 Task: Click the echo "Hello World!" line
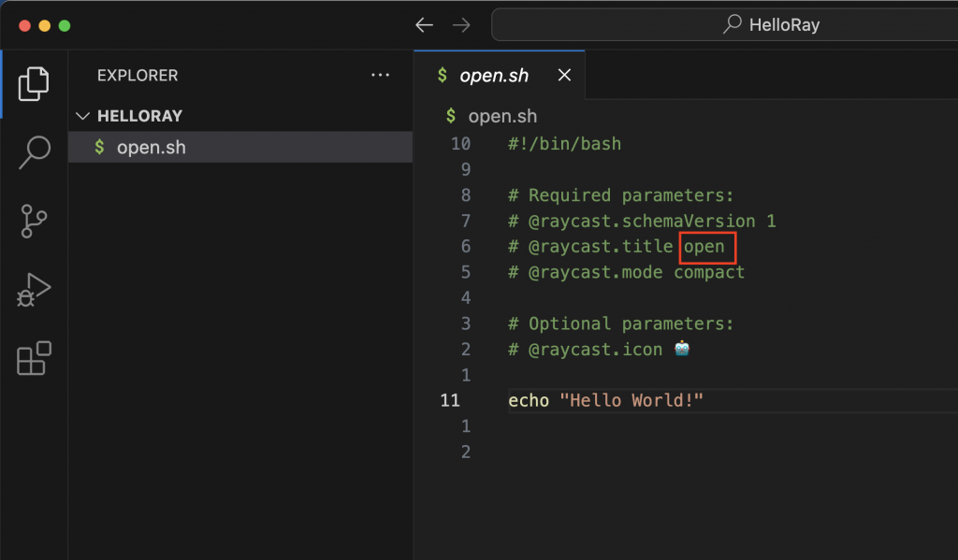(x=605, y=401)
